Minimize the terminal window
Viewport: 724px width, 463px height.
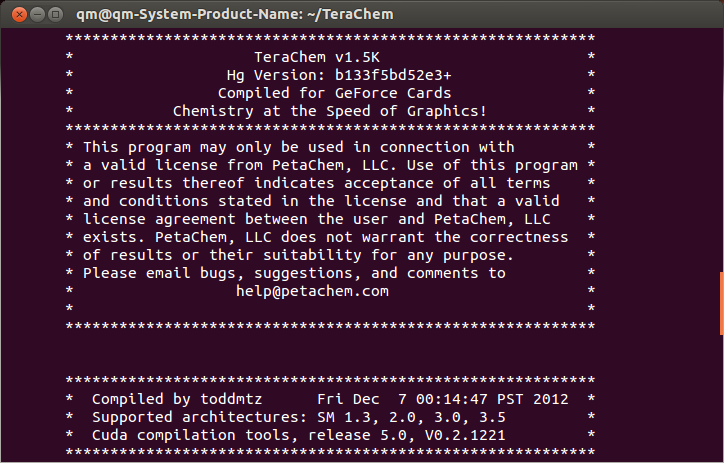(x=37, y=14)
